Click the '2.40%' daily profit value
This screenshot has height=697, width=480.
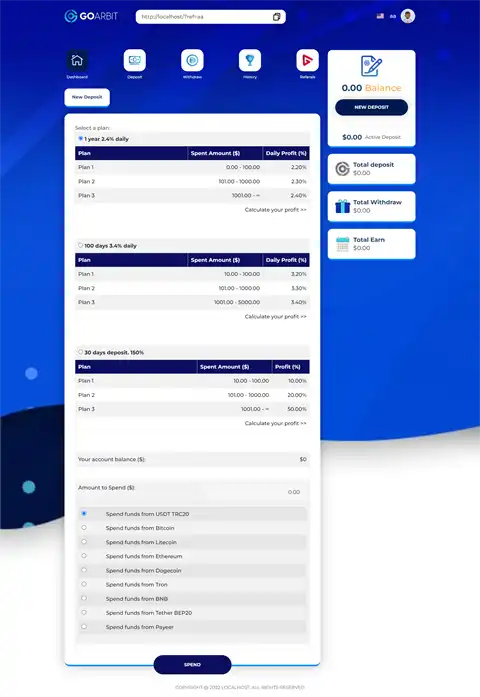[x=299, y=196]
